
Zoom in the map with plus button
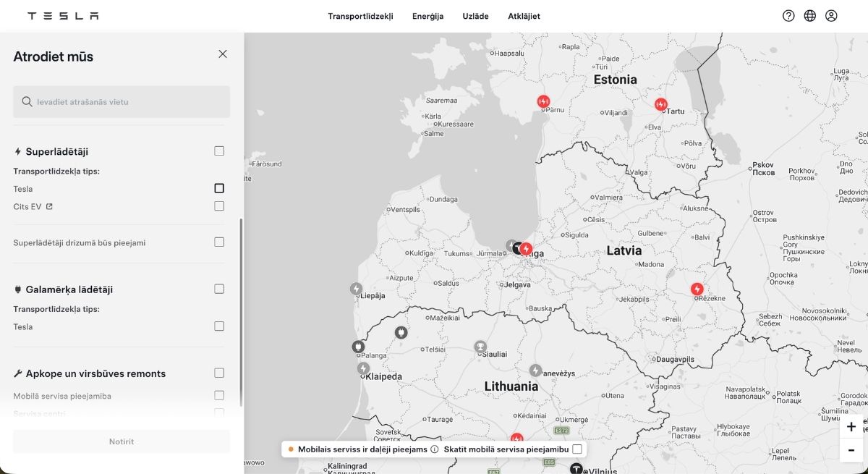[851, 427]
